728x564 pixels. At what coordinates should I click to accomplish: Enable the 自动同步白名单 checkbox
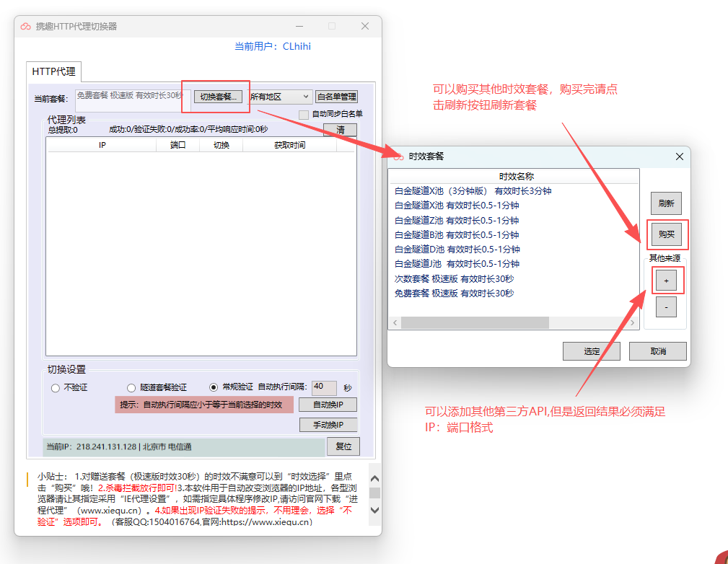click(304, 114)
